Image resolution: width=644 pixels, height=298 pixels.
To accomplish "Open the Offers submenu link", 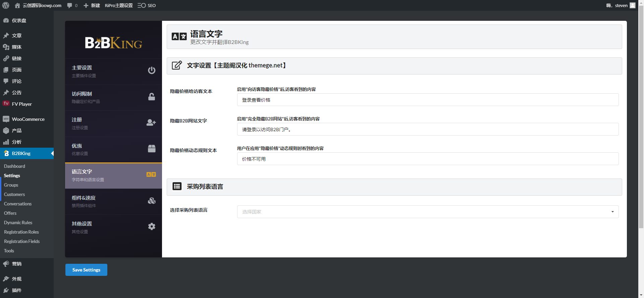I will pyautogui.click(x=10, y=213).
